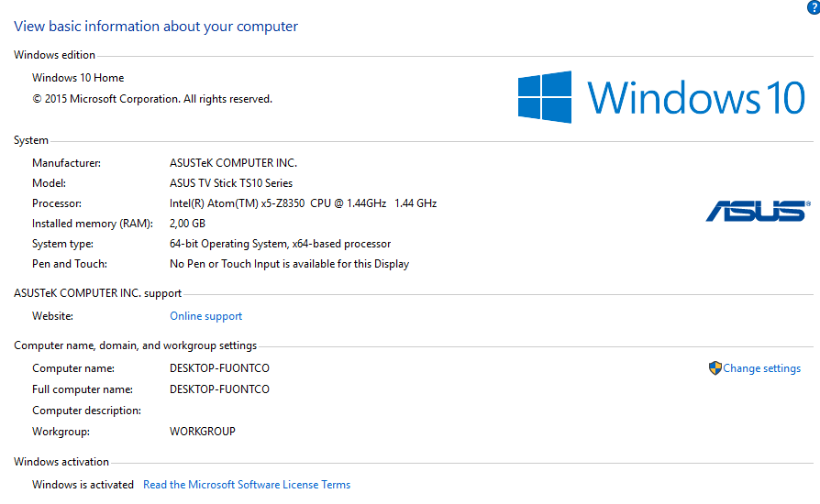The image size is (820, 504).
Task: Click the 2015 Microsoft Corporation copyright text
Action: [152, 99]
